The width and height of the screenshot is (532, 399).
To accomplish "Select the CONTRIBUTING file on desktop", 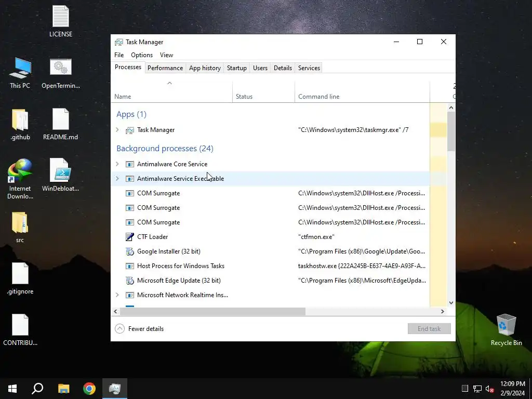I will tap(20, 330).
